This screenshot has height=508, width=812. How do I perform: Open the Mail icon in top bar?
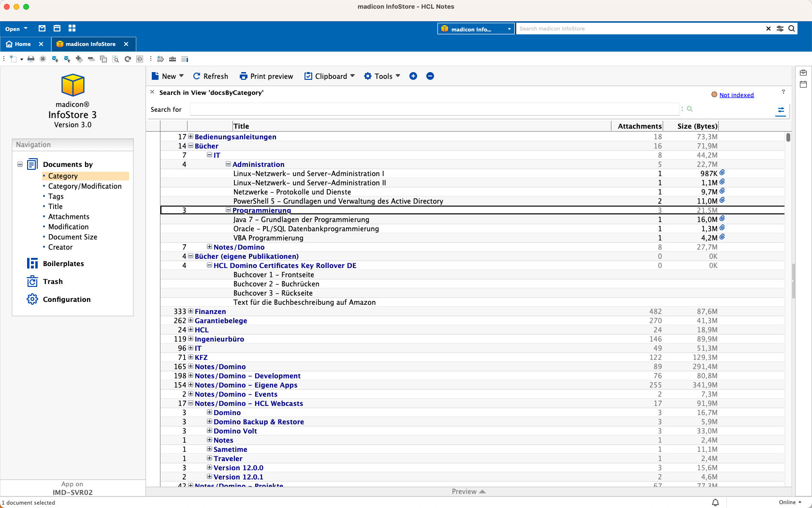coord(42,29)
